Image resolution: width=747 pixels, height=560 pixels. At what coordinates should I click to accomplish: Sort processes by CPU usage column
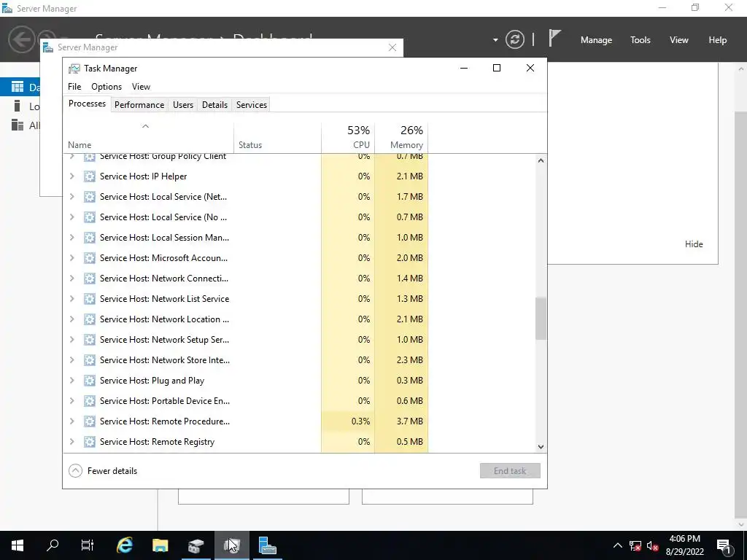coord(348,138)
